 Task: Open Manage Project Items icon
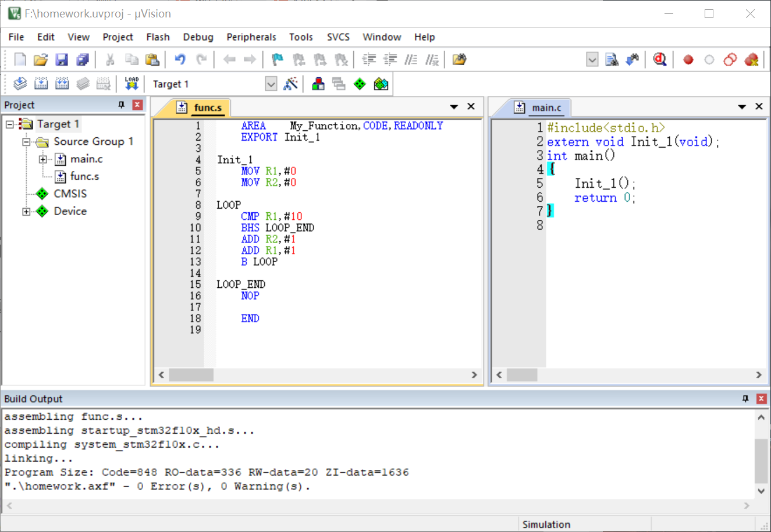click(318, 84)
